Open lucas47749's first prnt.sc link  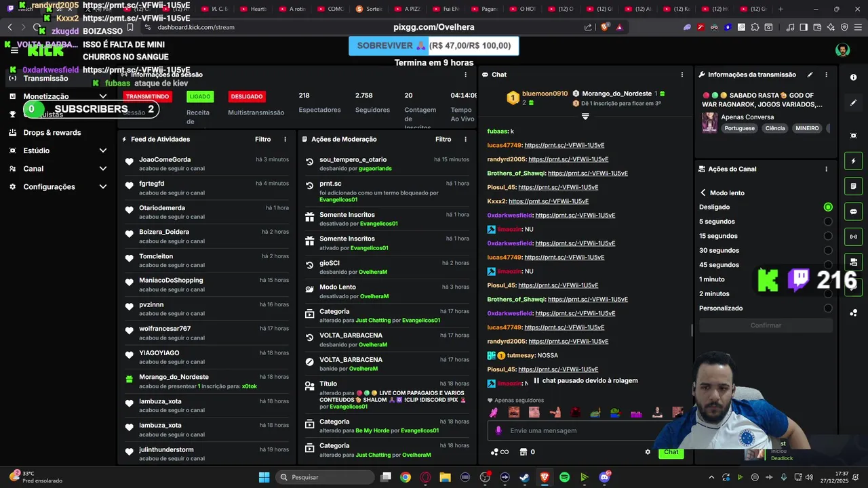[564, 145]
